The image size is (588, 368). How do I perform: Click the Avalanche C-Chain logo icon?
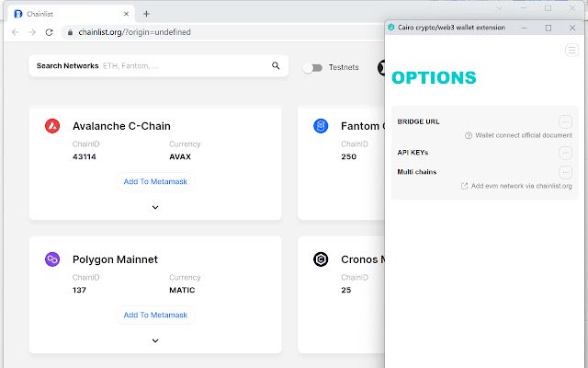point(52,126)
